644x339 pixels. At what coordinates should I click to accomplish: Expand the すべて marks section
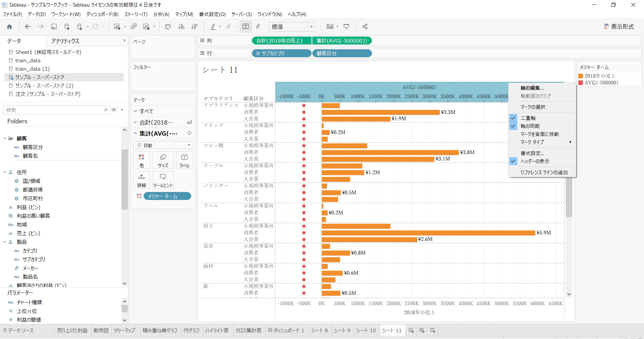(x=135, y=111)
